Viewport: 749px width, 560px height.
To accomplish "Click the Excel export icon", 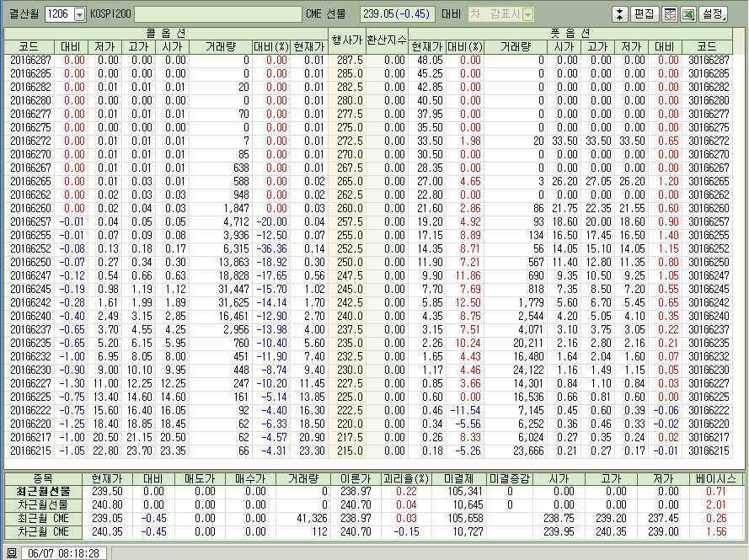I will pos(688,14).
